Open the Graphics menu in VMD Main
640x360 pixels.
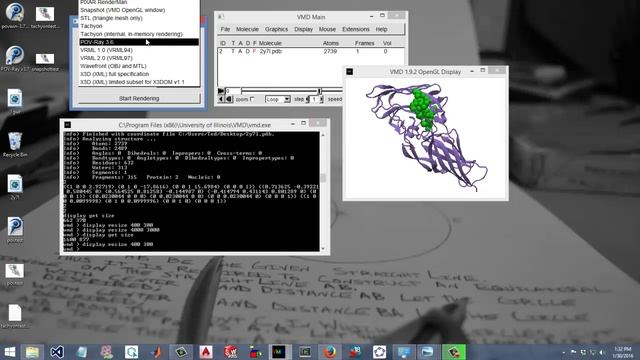(x=276, y=29)
